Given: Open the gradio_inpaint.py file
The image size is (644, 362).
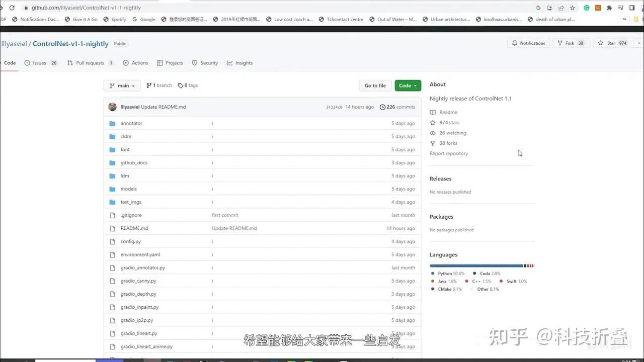Looking at the screenshot, I should click(x=139, y=307).
